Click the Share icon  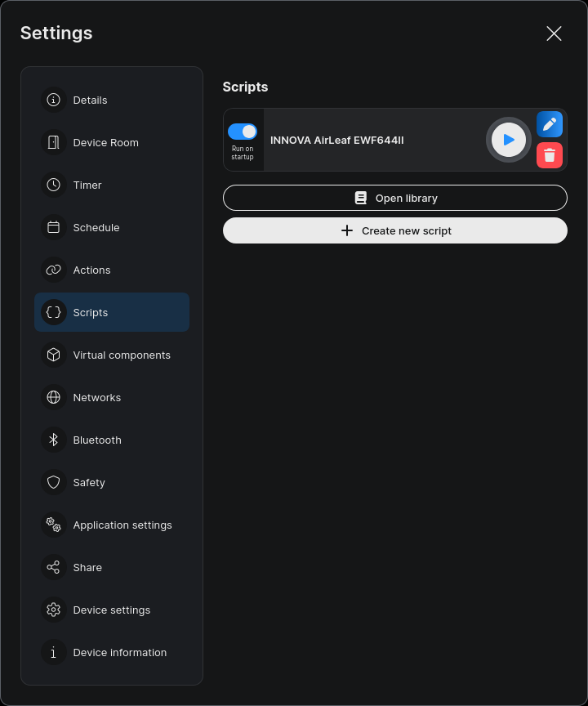54,567
